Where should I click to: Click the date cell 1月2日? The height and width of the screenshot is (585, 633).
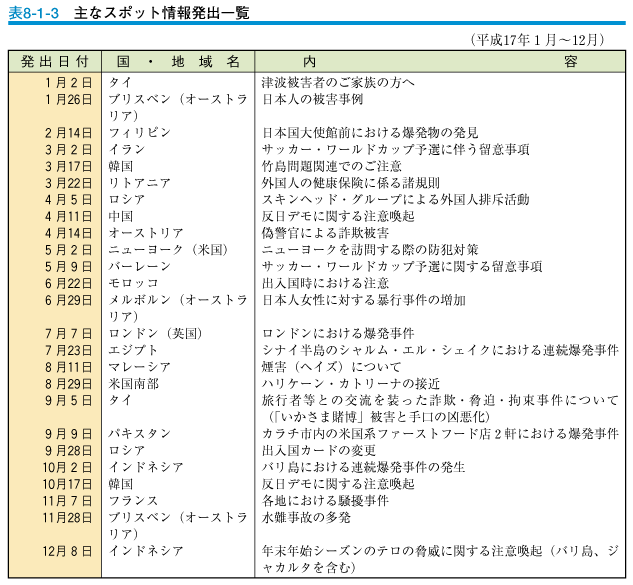coord(68,83)
